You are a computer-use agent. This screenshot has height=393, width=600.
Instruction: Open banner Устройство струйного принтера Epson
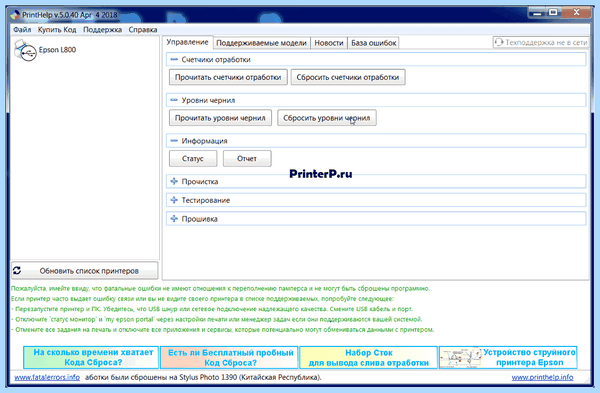pos(508,357)
